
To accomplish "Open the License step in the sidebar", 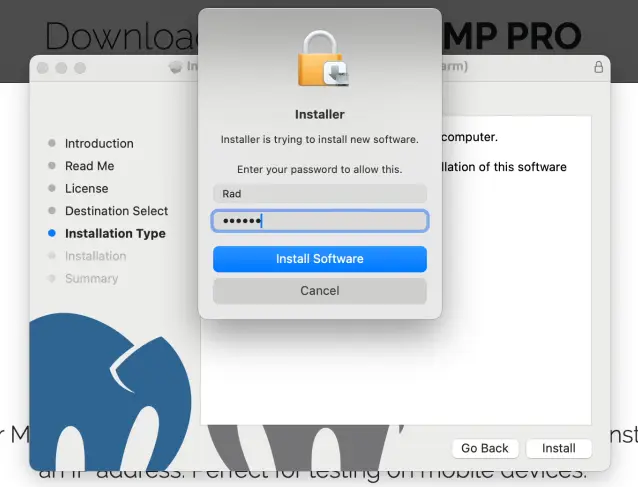I will [x=86, y=188].
